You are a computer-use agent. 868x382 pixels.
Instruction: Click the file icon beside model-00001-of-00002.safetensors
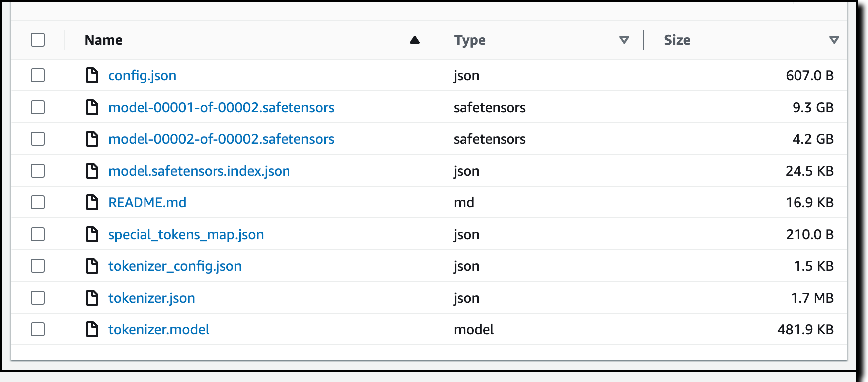(92, 107)
